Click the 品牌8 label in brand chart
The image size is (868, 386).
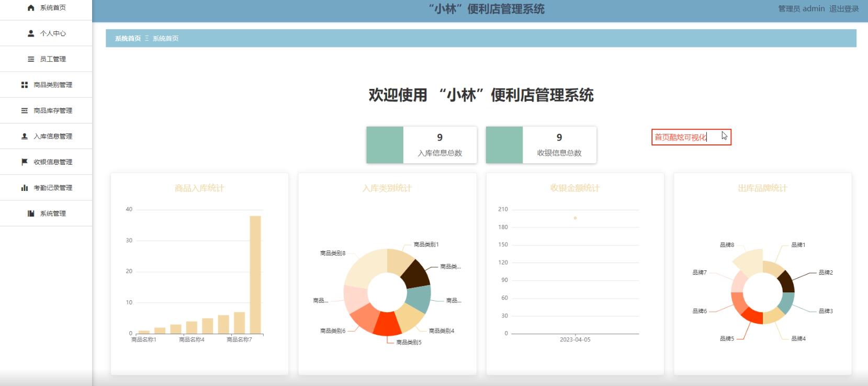pos(727,245)
